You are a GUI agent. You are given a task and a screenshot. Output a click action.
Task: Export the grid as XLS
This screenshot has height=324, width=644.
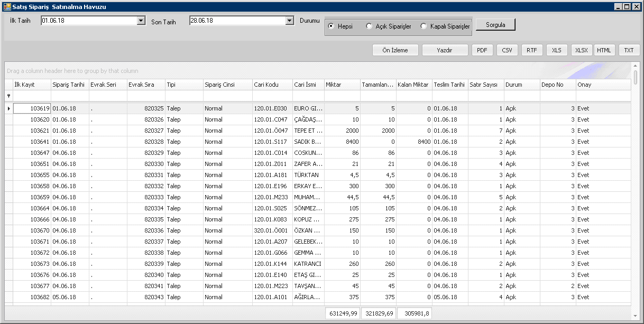556,50
